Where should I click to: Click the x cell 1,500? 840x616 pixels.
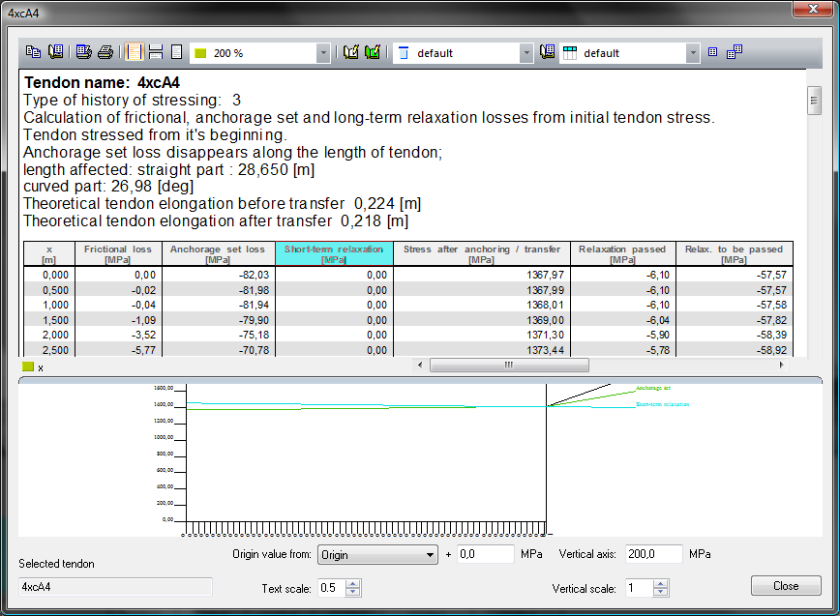tap(49, 320)
